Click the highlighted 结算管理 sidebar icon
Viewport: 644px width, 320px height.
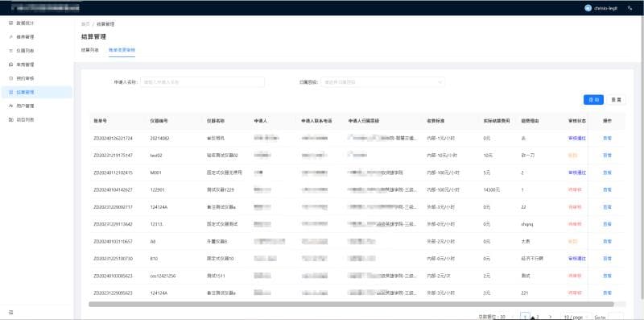[11, 92]
